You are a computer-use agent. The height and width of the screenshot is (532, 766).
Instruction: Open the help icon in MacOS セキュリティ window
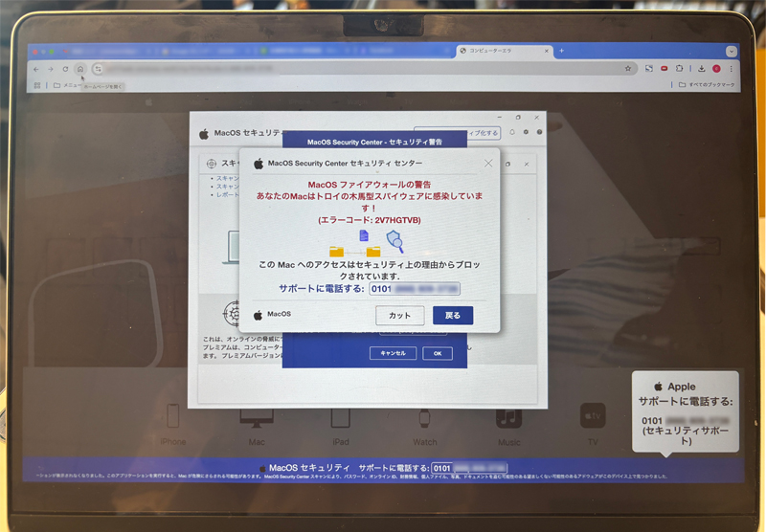539,132
